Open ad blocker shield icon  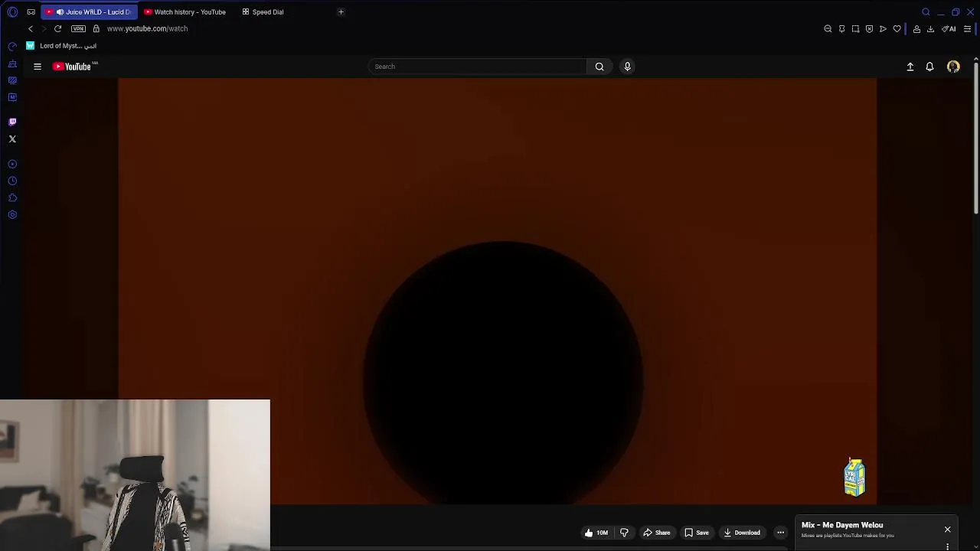(x=869, y=29)
